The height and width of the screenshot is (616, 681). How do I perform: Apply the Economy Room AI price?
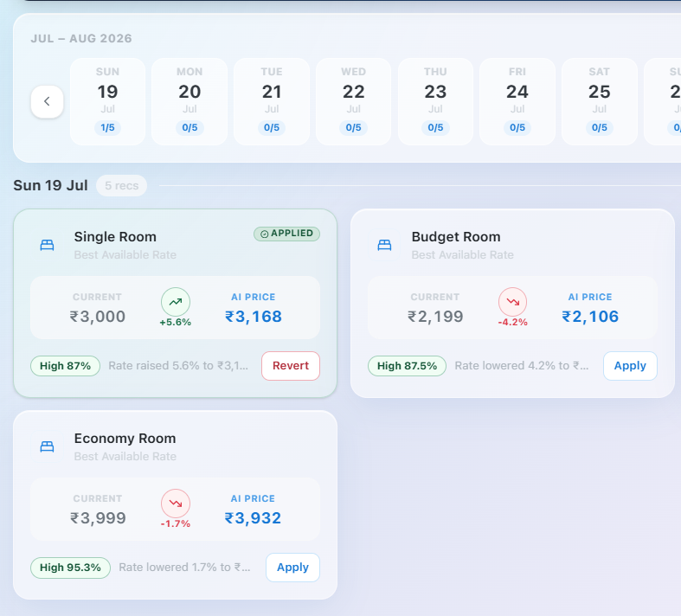coord(292,568)
